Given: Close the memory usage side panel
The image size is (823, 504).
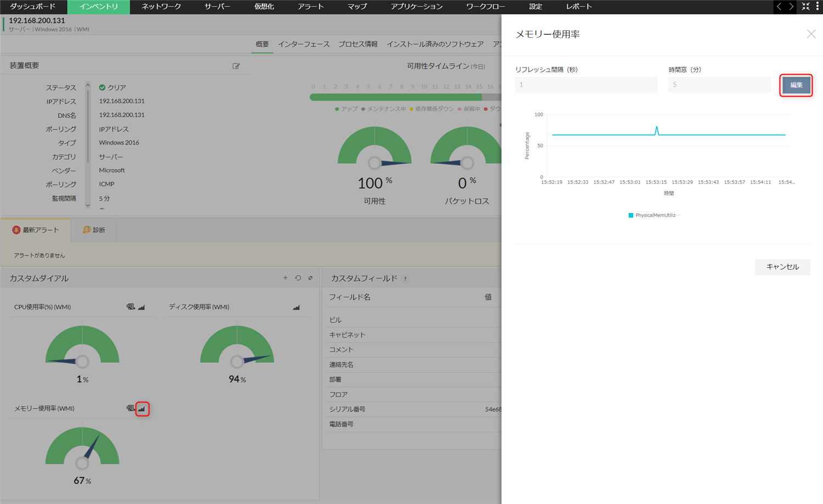Looking at the screenshot, I should 811,34.
